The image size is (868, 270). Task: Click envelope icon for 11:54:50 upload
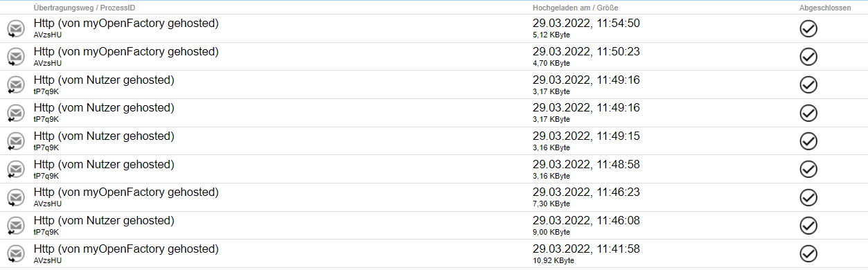[15, 28]
